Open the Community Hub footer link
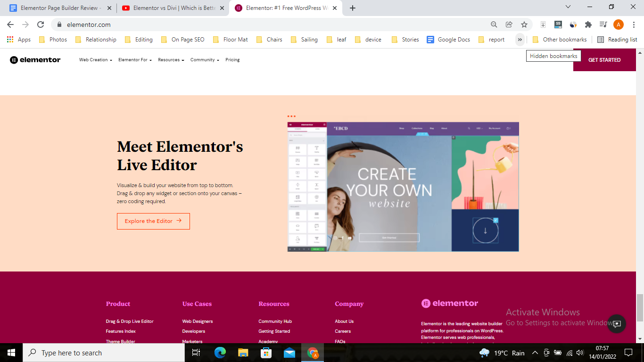 (x=275, y=321)
